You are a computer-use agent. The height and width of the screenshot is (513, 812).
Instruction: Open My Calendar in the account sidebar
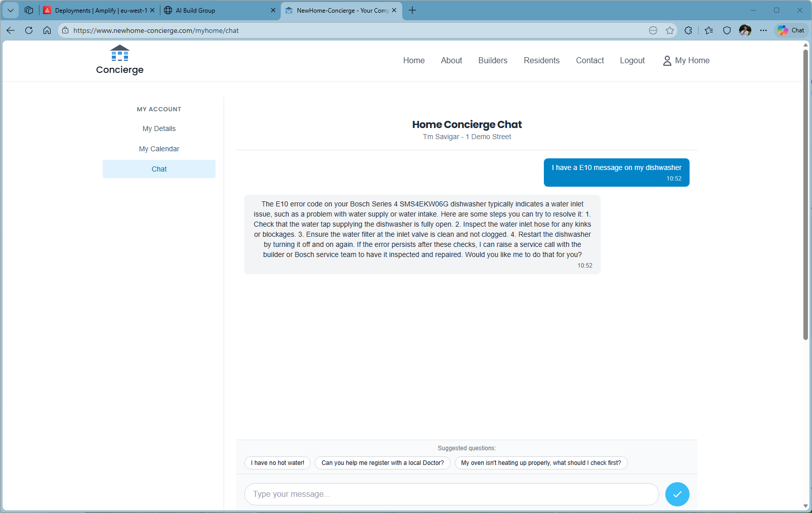tap(159, 149)
